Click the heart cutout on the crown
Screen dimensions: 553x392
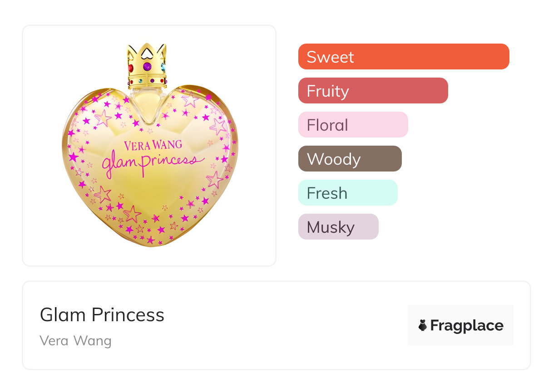(x=147, y=54)
